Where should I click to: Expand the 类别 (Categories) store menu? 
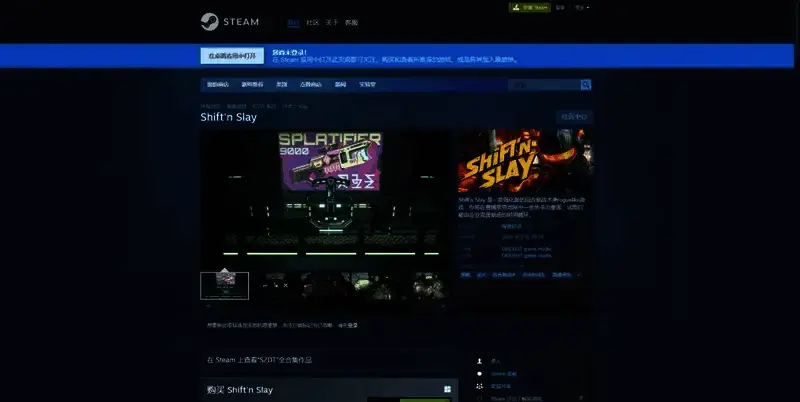coord(282,85)
